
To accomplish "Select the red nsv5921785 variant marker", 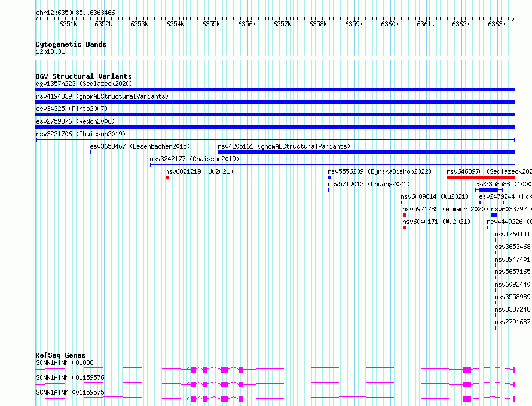I will (404, 215).
